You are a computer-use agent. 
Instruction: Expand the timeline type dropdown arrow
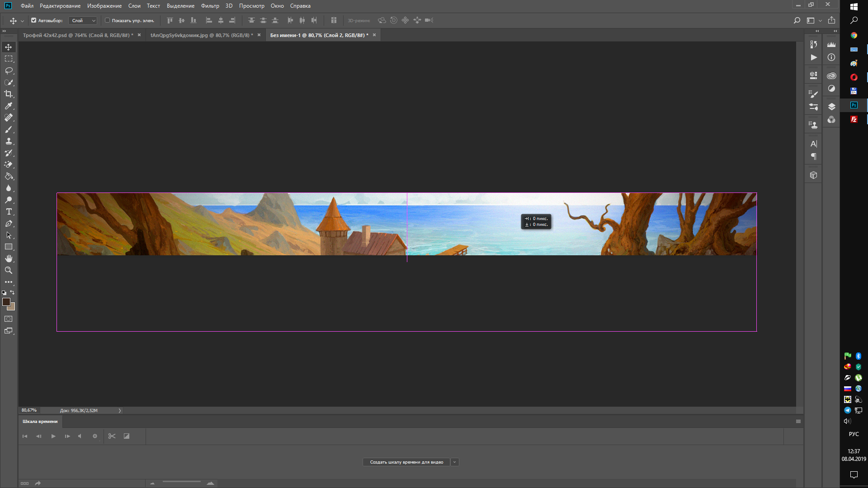tap(455, 462)
